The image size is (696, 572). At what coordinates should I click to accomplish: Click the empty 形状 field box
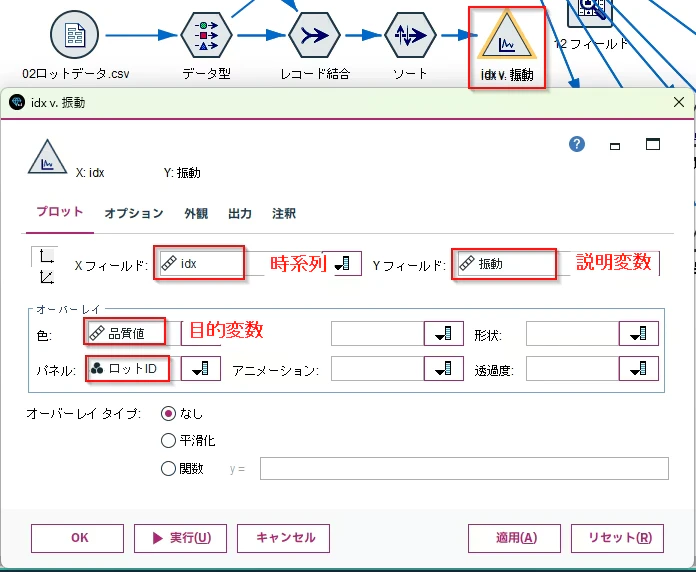click(x=573, y=334)
